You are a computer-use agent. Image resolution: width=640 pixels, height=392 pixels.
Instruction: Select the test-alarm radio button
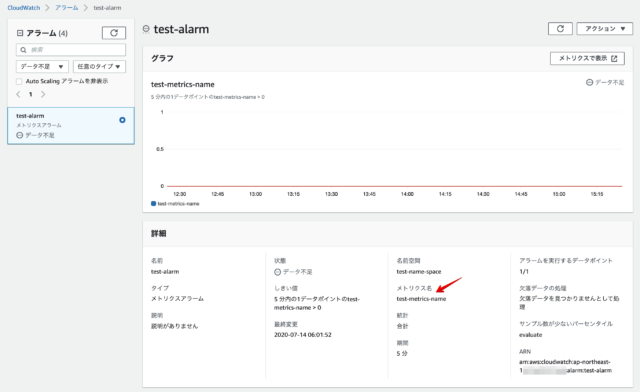click(122, 120)
